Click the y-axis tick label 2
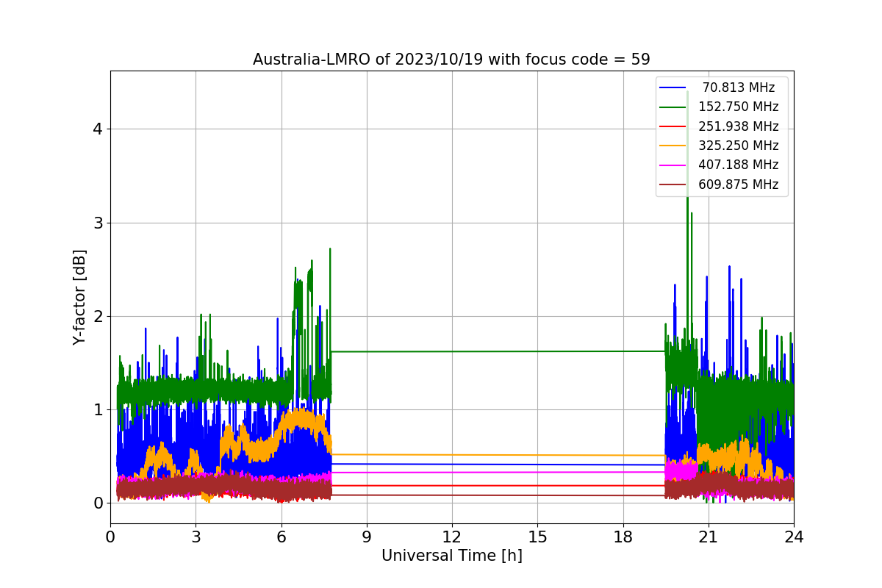 (98, 317)
